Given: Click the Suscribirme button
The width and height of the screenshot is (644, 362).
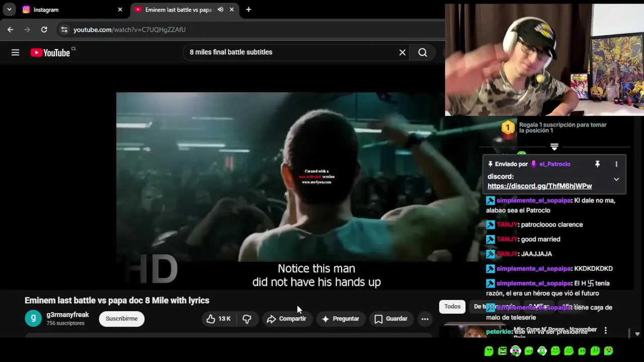Looking at the screenshot, I should pyautogui.click(x=122, y=319).
